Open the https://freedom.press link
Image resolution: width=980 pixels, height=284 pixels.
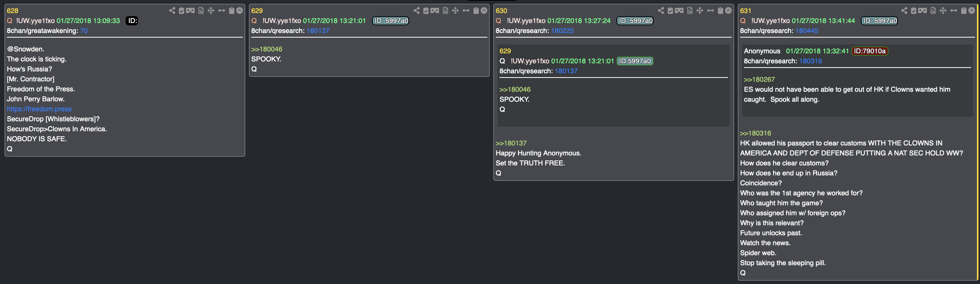pyautogui.click(x=39, y=109)
